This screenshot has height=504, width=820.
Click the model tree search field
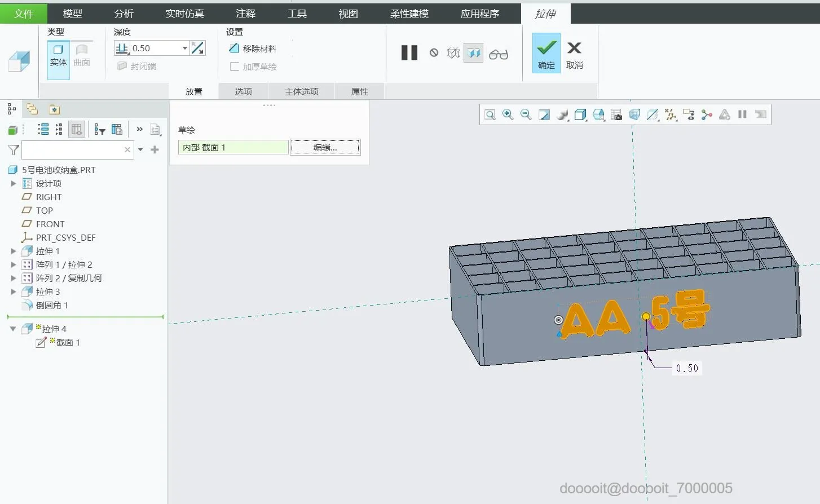72,150
